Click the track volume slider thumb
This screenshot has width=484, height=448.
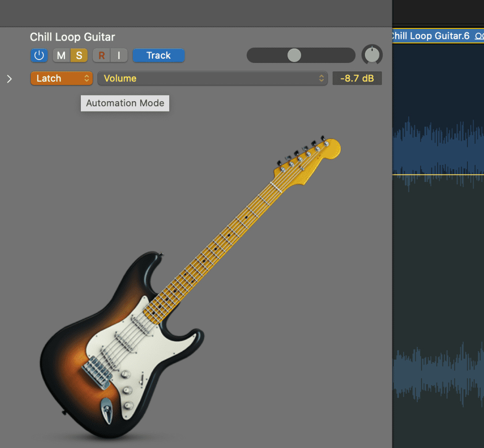294,56
